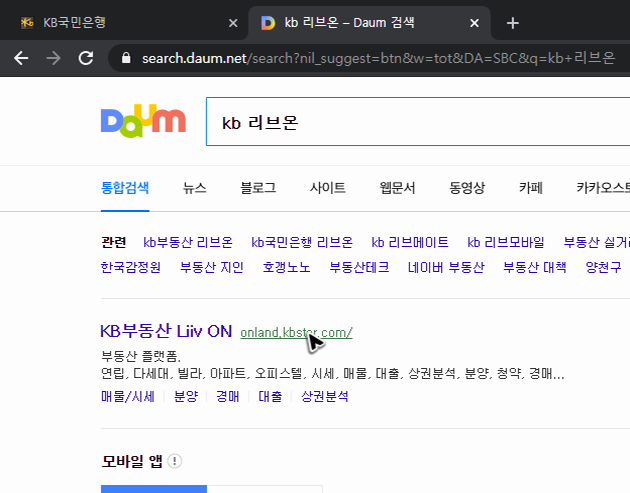630x493 pixels.
Task: Click the address bar URL
Action: [378, 59]
